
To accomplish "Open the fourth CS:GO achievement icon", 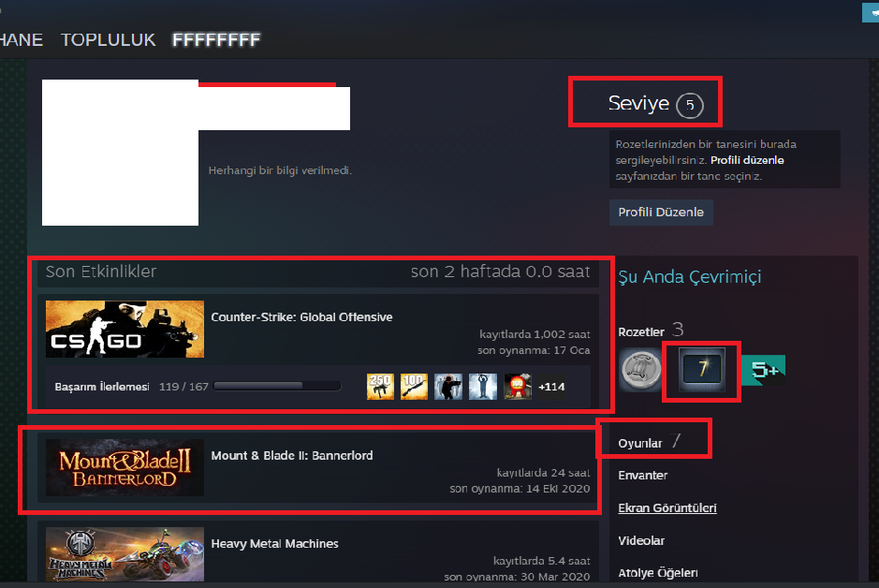I will tap(483, 386).
